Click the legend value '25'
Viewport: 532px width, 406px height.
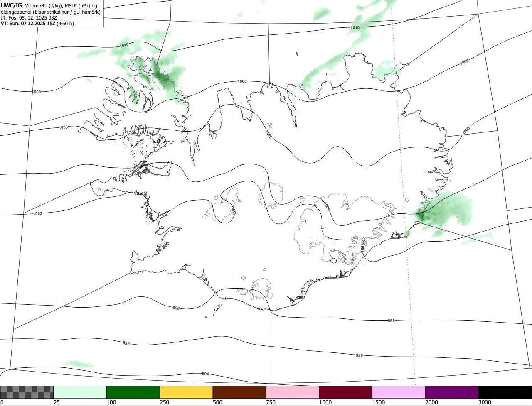(x=57, y=402)
